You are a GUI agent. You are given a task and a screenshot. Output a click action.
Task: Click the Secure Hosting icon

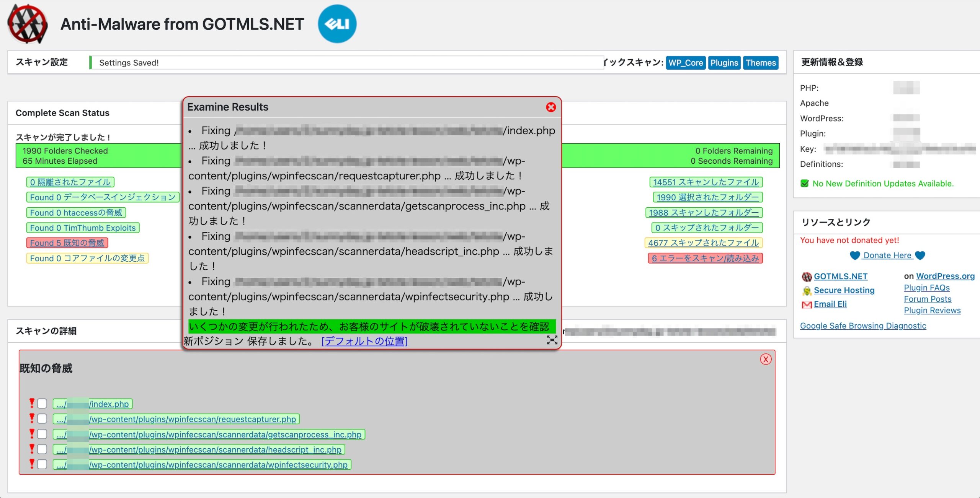[807, 291]
